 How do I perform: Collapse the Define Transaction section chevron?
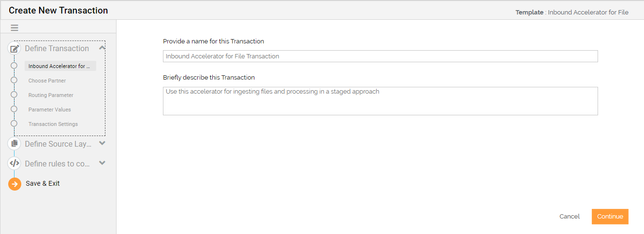102,48
